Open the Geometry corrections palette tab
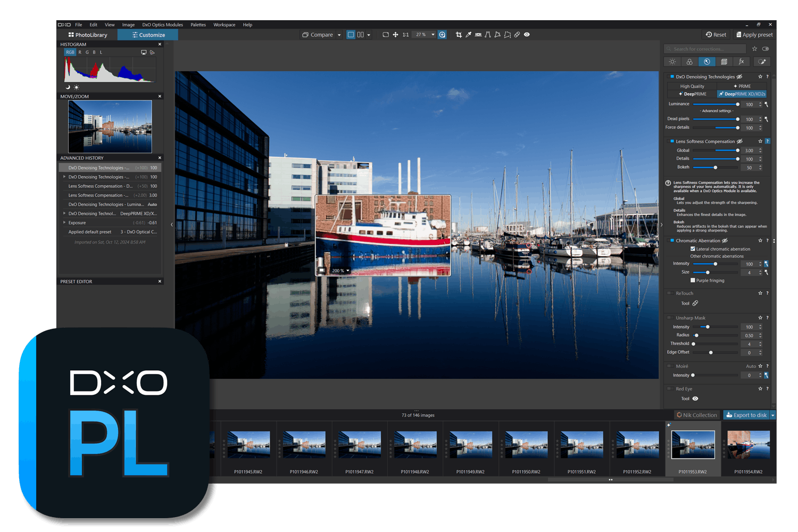The height and width of the screenshot is (532, 798). (724, 62)
